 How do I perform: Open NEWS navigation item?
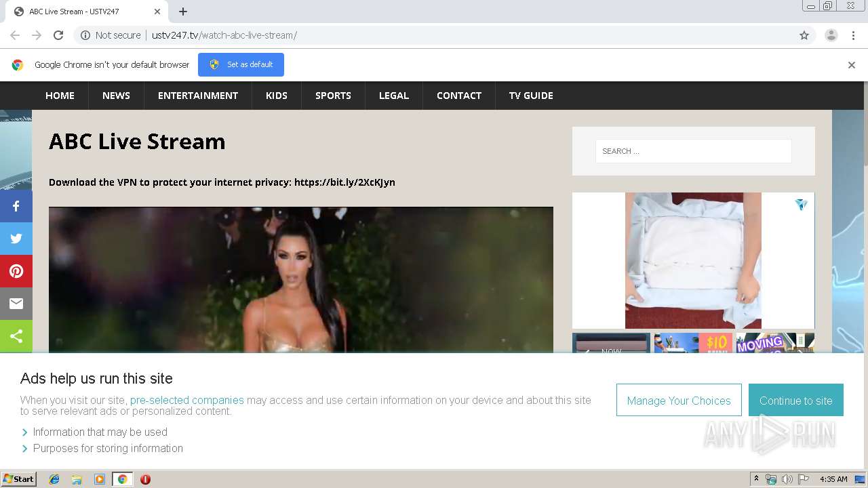coord(116,96)
